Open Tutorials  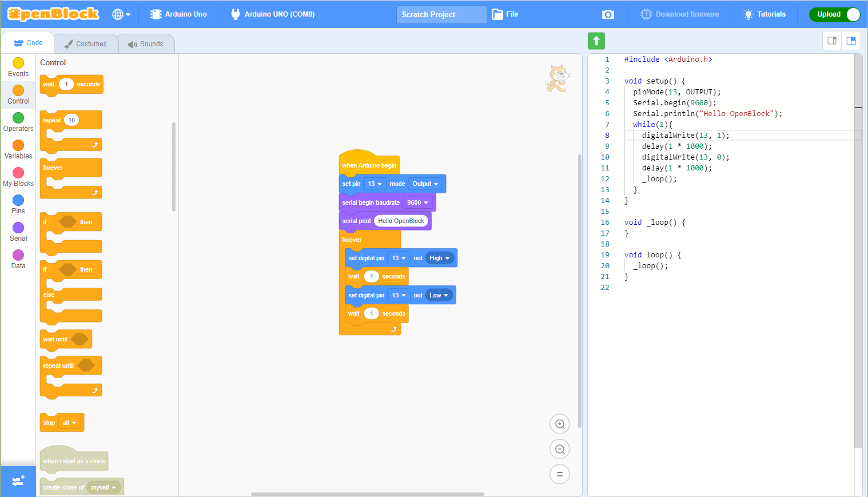point(765,14)
